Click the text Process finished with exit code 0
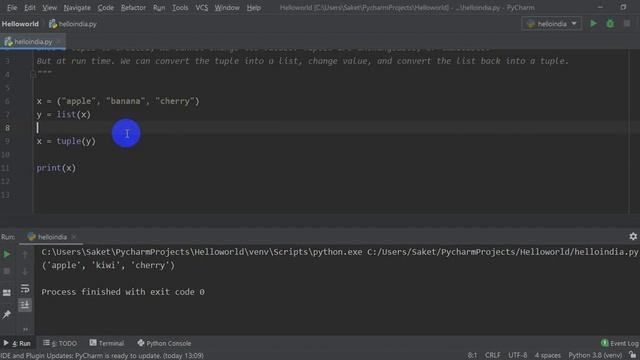Viewport: 640px width, 360px height. 123,292
